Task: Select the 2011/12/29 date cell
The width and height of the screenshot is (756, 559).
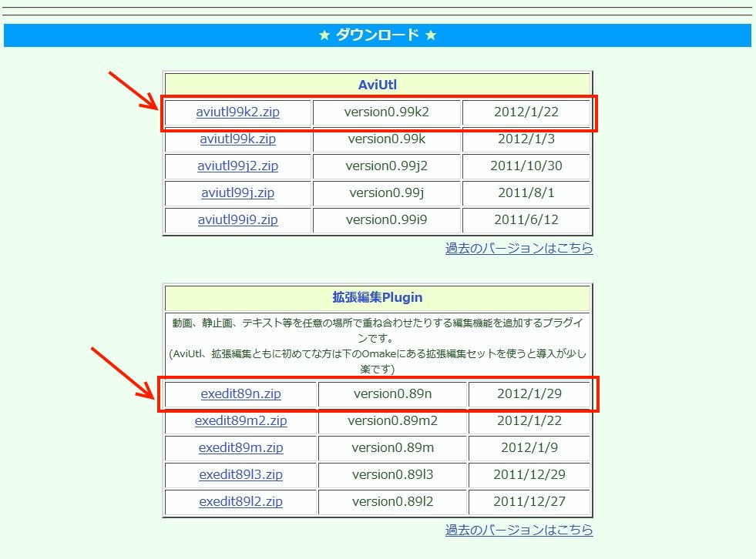Action: click(529, 474)
